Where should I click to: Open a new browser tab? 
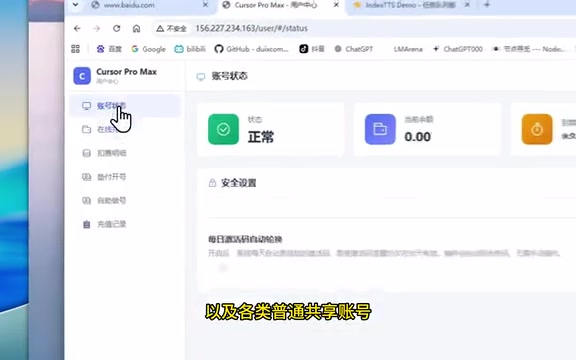click(487, 5)
